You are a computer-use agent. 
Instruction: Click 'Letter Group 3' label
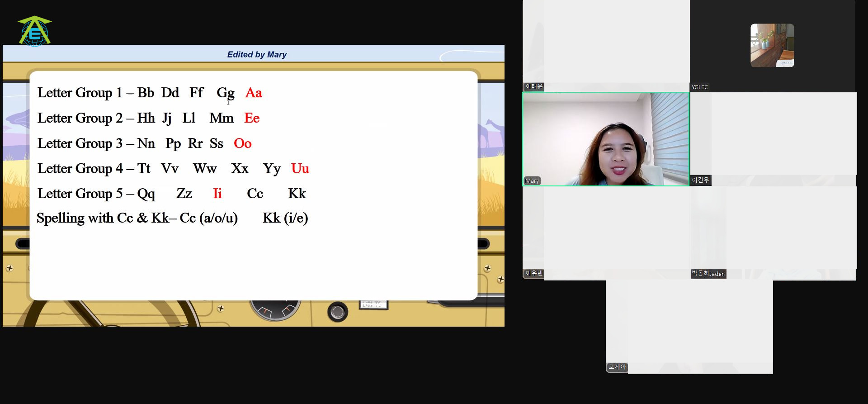click(80, 143)
